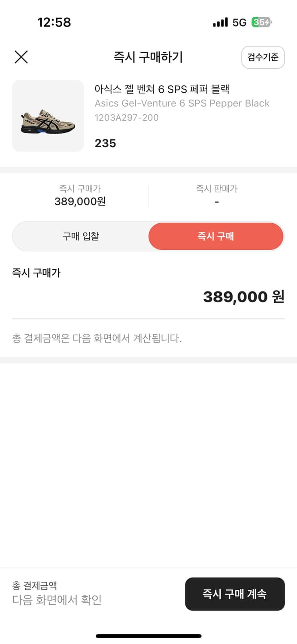Open the 검수기준 inspection standards page
297x644 pixels.
pos(263,57)
